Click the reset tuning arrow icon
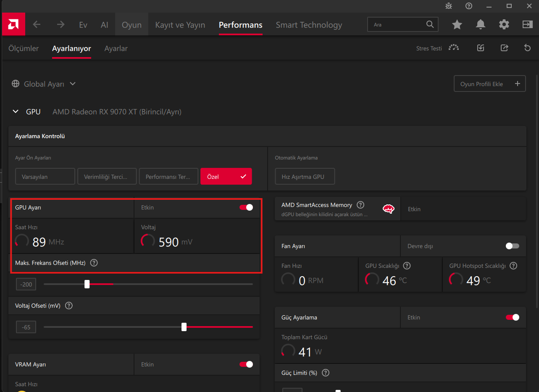 [528, 48]
